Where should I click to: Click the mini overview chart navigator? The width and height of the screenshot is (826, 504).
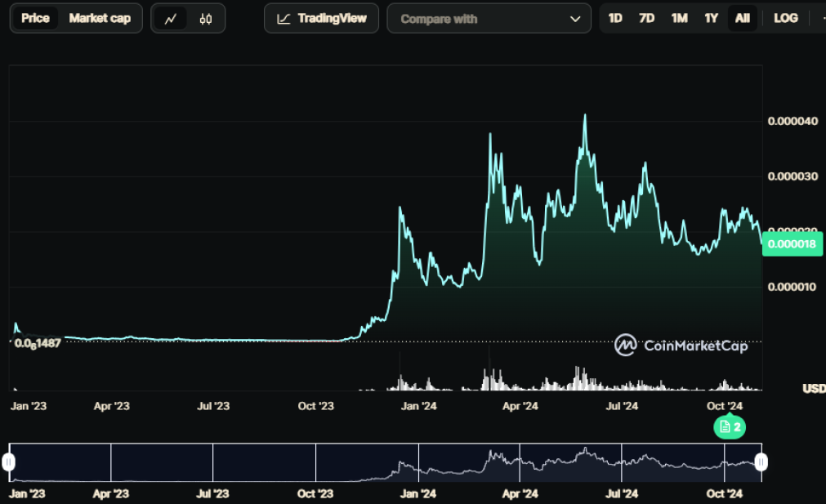pos(385,462)
